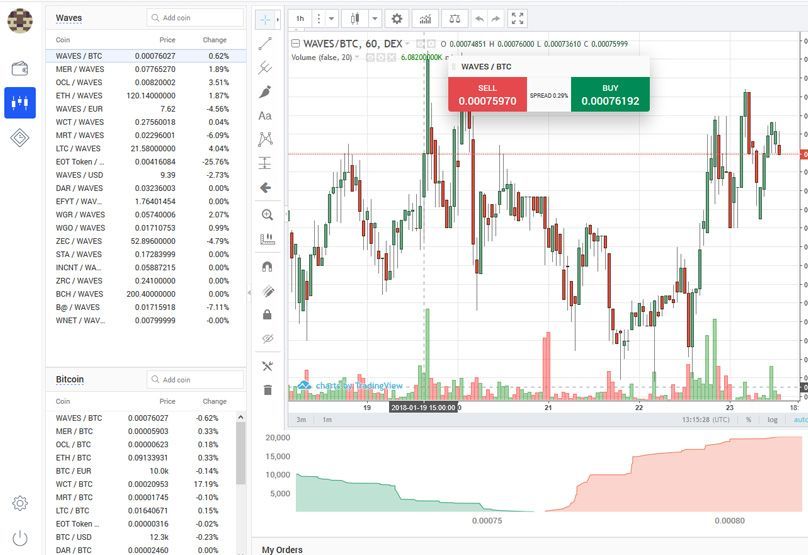Select the long position prediction tool
808x555 pixels.
click(x=265, y=163)
